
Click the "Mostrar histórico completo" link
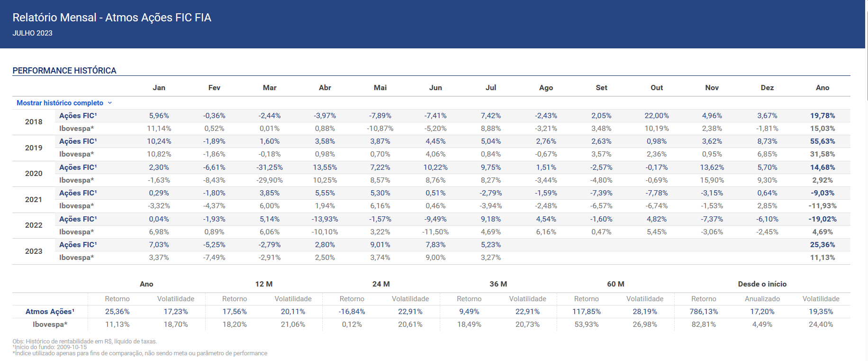click(60, 103)
